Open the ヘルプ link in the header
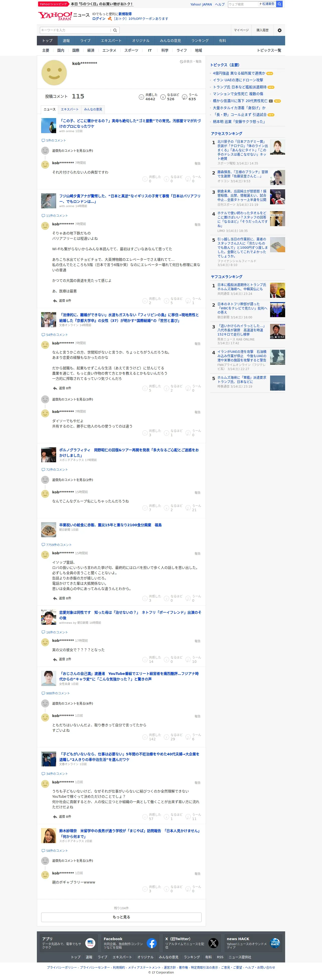 point(220,5)
